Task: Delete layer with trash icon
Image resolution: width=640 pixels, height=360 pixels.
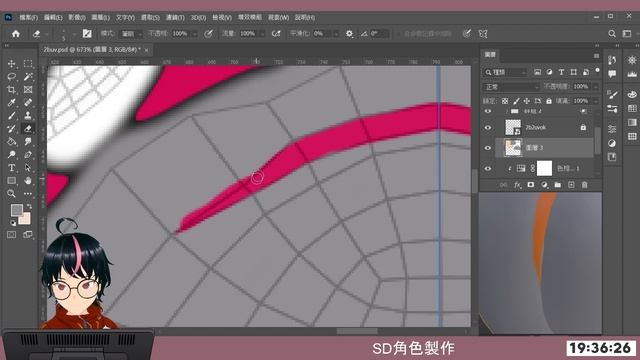Action: point(584,185)
